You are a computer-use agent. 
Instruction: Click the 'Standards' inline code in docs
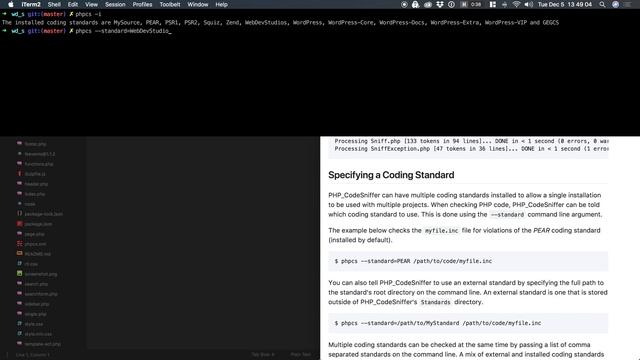tap(436, 302)
